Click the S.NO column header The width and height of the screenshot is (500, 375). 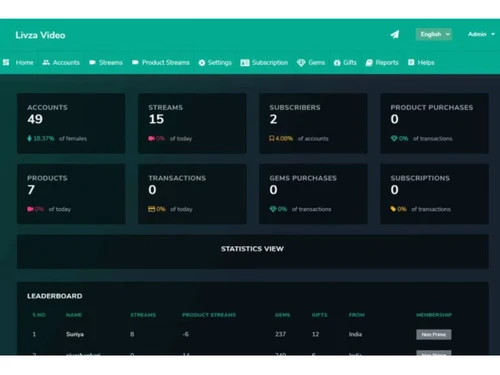39,315
